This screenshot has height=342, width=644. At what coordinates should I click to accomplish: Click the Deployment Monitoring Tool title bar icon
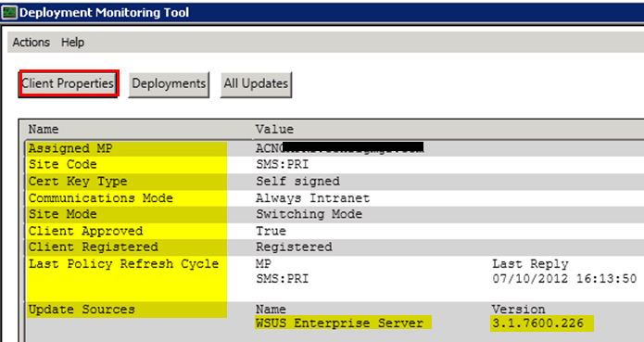[x=9, y=12]
